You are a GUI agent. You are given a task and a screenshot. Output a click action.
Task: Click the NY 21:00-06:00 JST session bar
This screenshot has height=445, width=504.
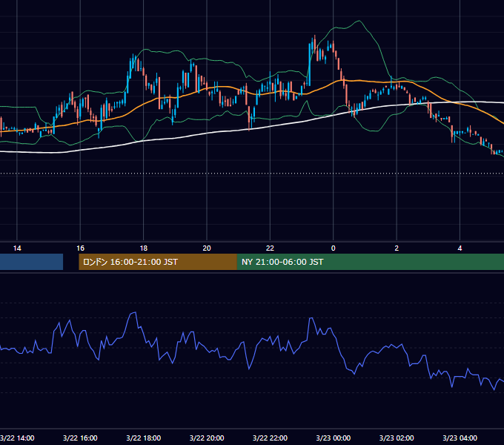pyautogui.click(x=371, y=262)
